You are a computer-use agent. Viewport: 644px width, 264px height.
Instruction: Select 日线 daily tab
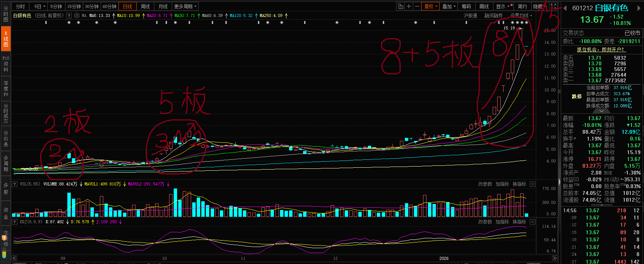(x=128, y=6)
